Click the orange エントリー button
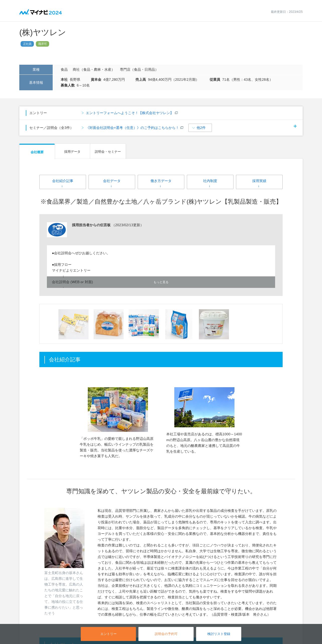Viewport: 322px width, 644px height. [108, 634]
